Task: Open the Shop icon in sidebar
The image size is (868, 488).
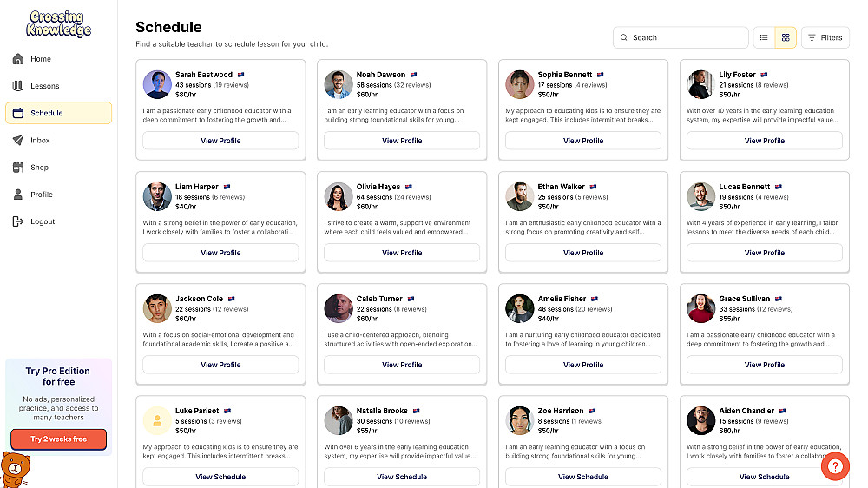Action: [x=18, y=167]
